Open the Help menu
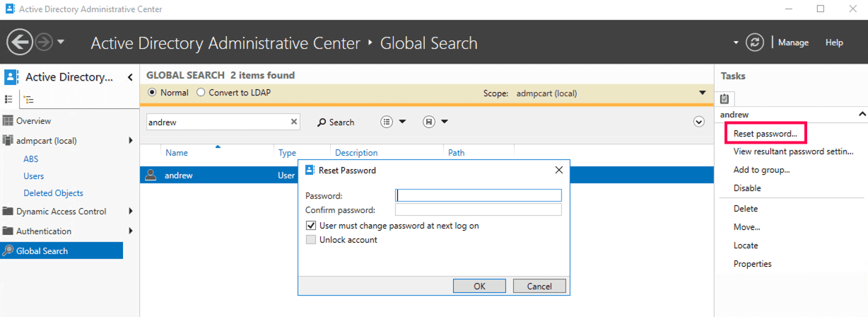 834,42
